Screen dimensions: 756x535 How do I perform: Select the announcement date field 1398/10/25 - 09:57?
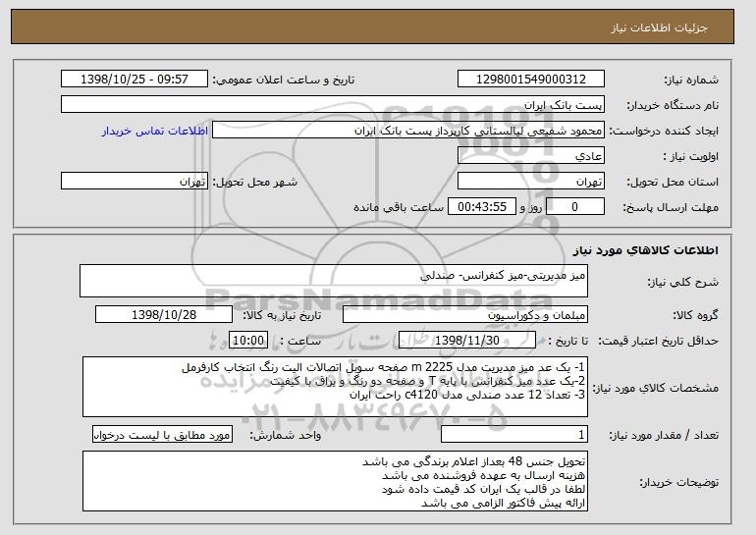135,80
